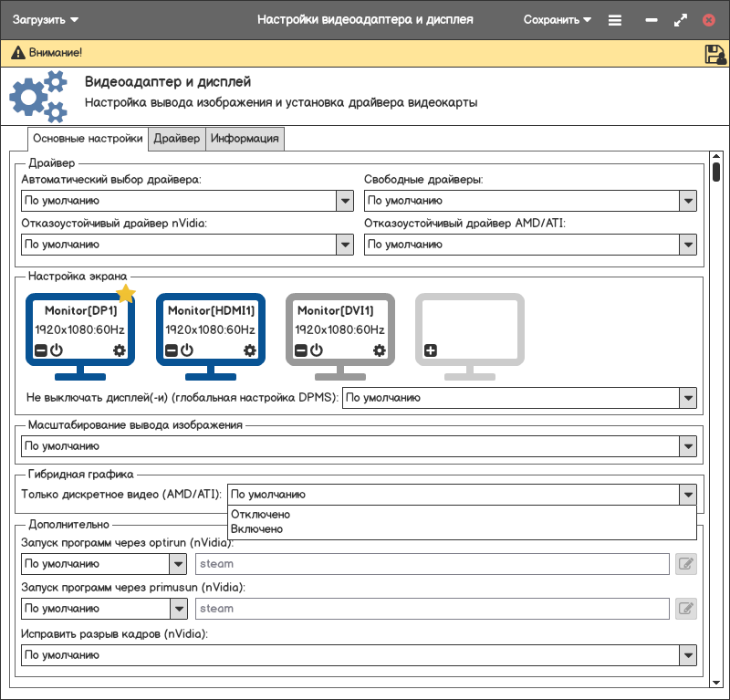
Task: Open the global DPMS setting dropdown
Action: (x=688, y=398)
